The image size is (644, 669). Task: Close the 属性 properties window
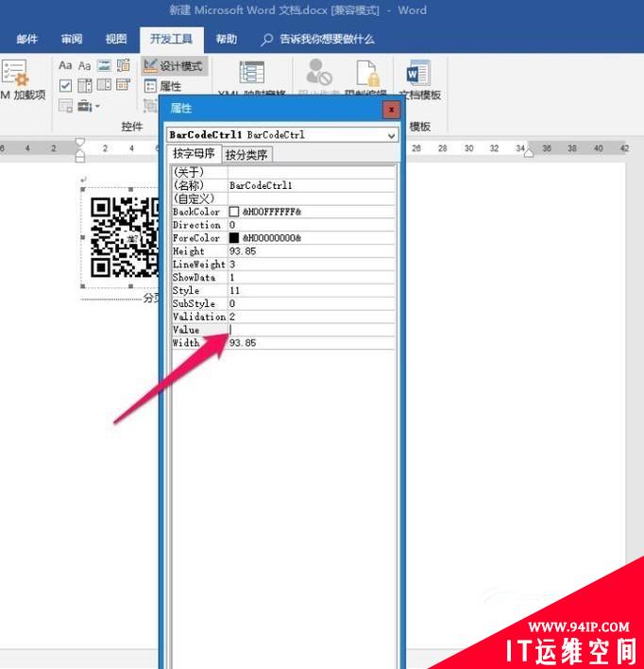pos(391,110)
